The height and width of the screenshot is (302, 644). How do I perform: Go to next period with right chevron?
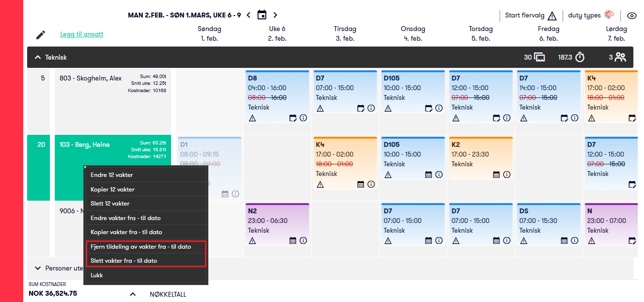pos(275,15)
